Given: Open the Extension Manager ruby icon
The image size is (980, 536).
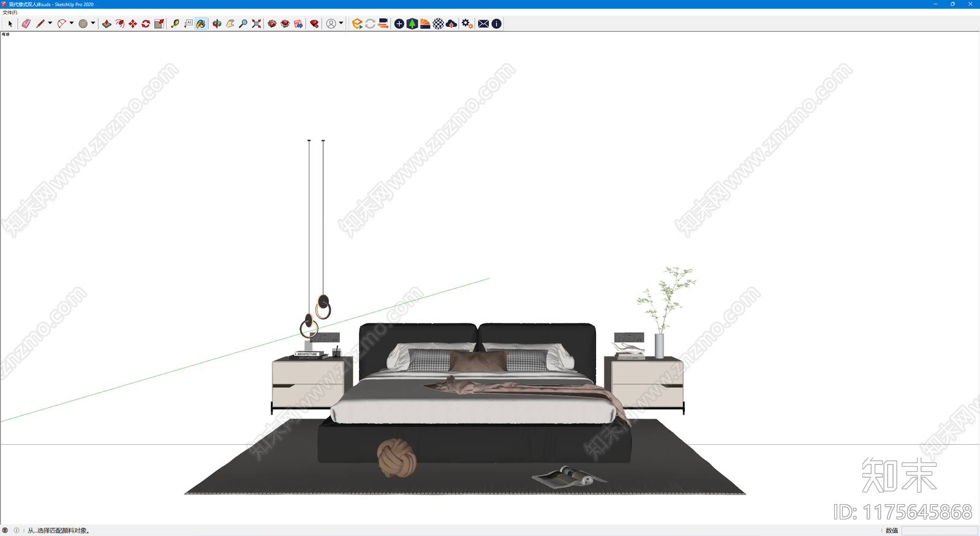Looking at the screenshot, I should tap(314, 24).
